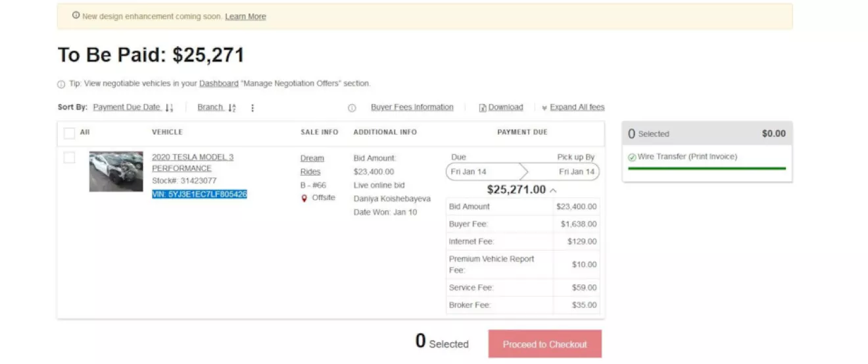Sort by Payment Due Date
This screenshot has width=868, height=364.
pyautogui.click(x=126, y=107)
